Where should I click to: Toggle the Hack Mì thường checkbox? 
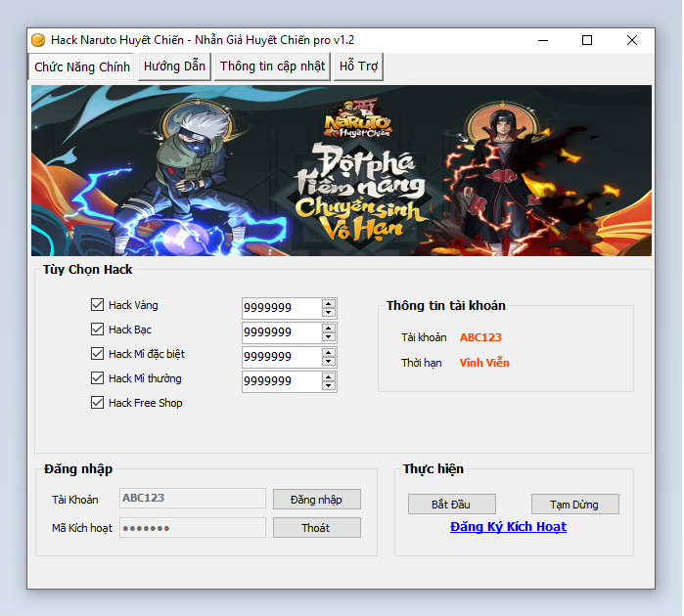(x=97, y=378)
